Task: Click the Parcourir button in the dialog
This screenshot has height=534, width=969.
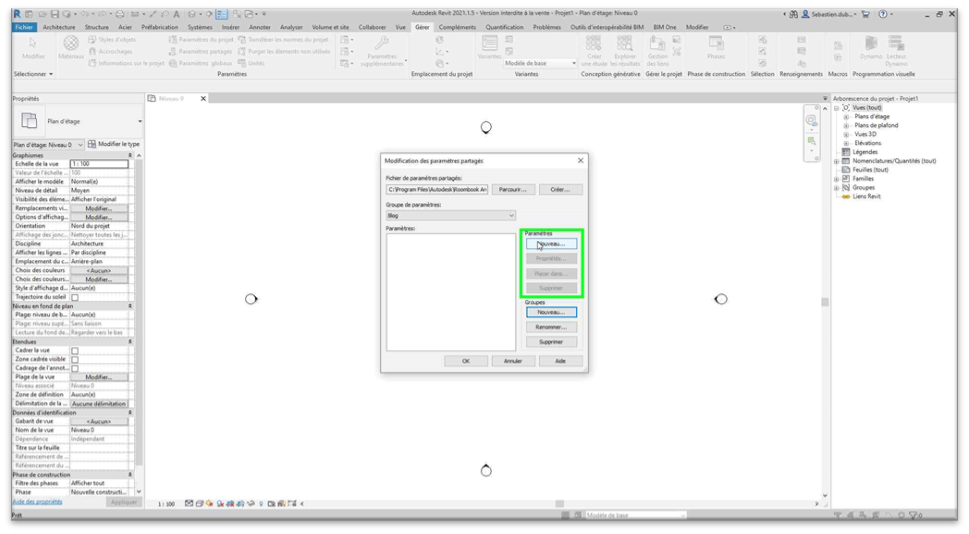Action: [511, 189]
